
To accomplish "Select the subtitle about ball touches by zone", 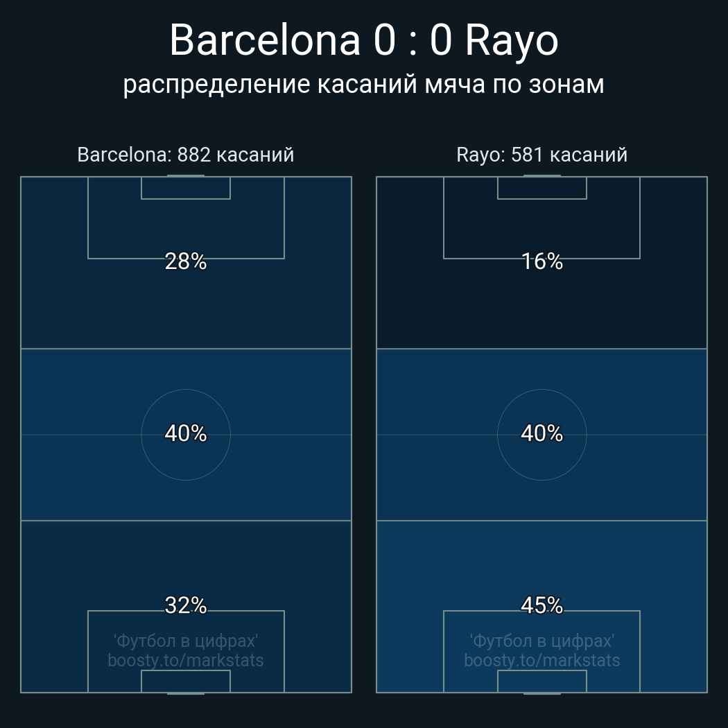I will click(363, 85).
